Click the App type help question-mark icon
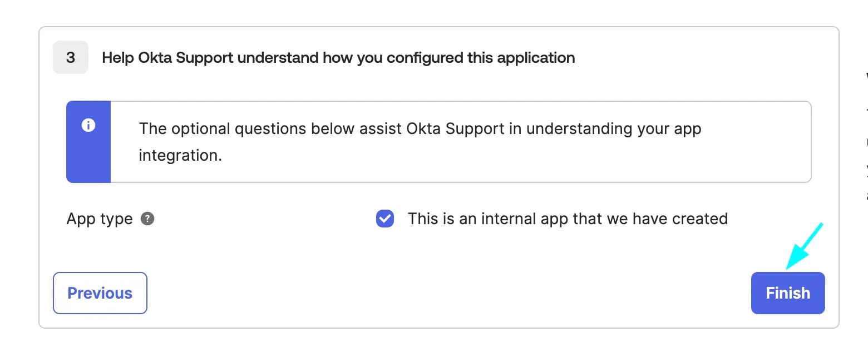The width and height of the screenshot is (868, 347). pyautogui.click(x=147, y=219)
